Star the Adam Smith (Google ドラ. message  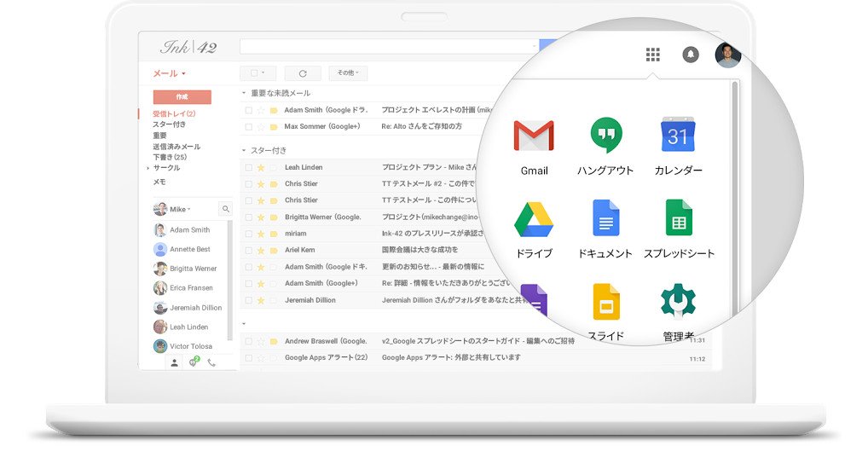(261, 110)
